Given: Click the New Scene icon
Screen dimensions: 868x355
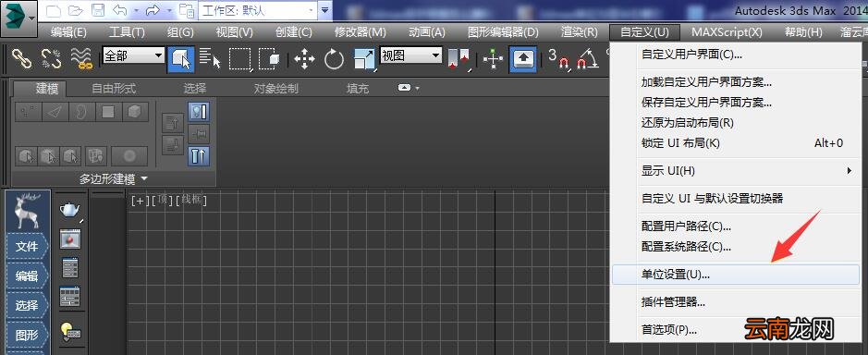Looking at the screenshot, I should pos(54,10).
